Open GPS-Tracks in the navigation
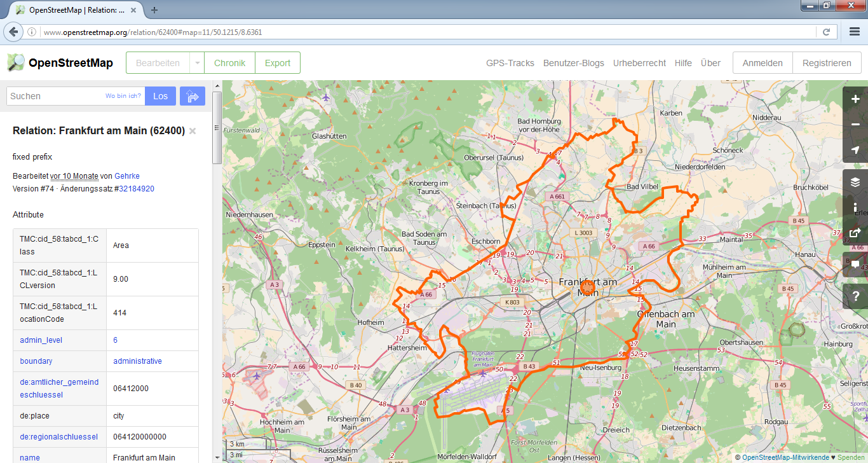Viewport: 868px width, 463px height. pos(510,63)
